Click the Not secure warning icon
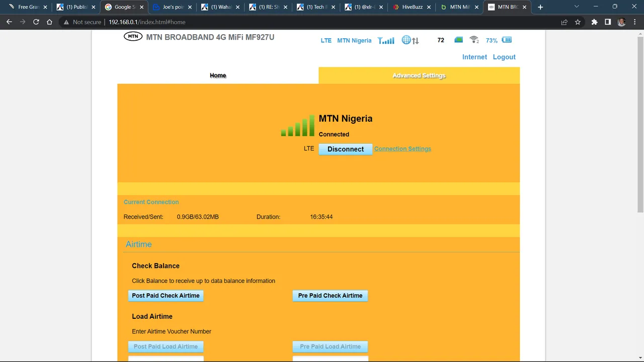This screenshot has height=362, width=644. [x=66, y=22]
